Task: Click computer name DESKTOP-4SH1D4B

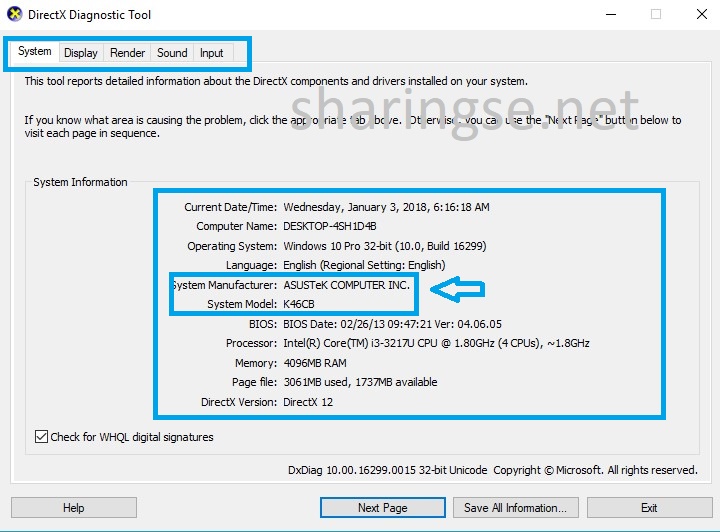Action: click(330, 226)
